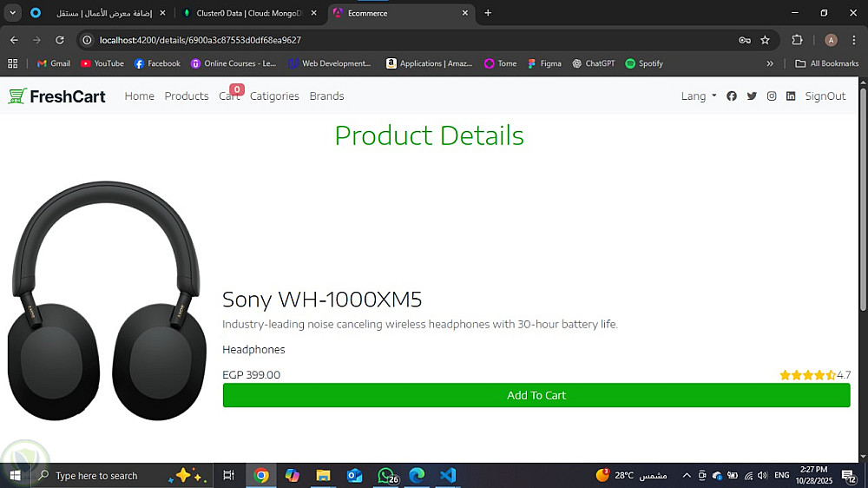The width and height of the screenshot is (868, 488).
Task: Open the Instagram icon in navbar
Action: 771,96
